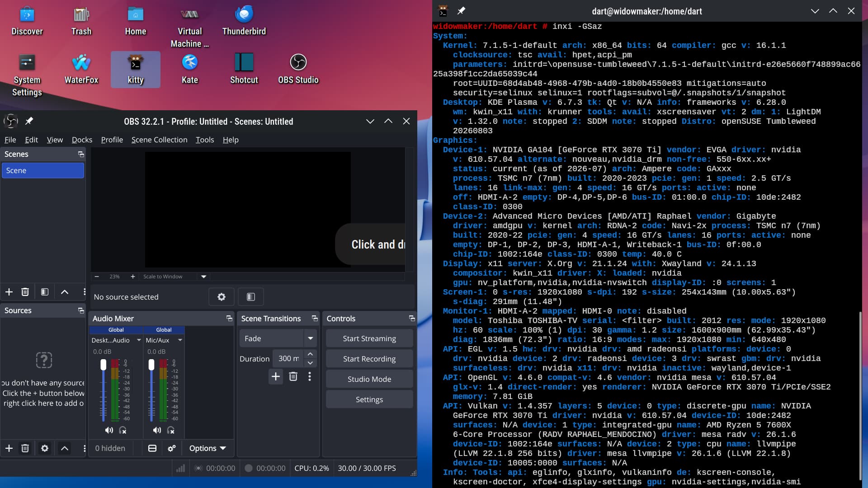Select the Scene item in Scenes list
This screenshot has height=488, width=868.
[43, 170]
